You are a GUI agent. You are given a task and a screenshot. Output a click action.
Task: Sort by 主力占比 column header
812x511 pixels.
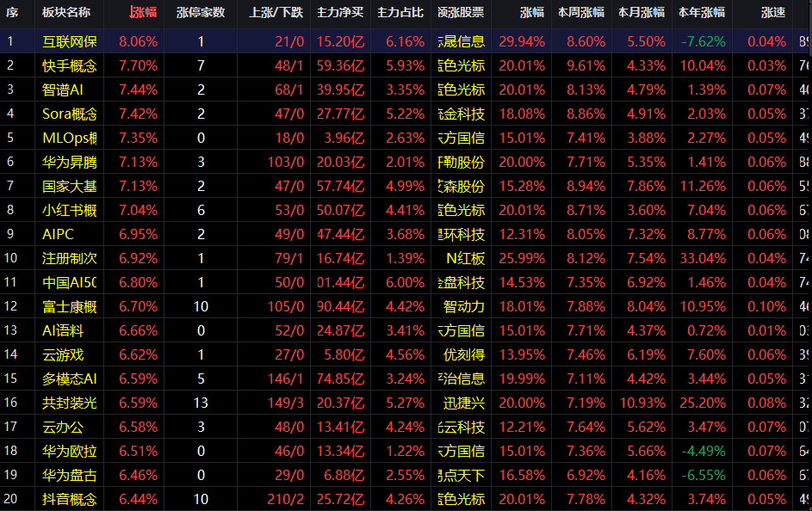pyautogui.click(x=400, y=12)
